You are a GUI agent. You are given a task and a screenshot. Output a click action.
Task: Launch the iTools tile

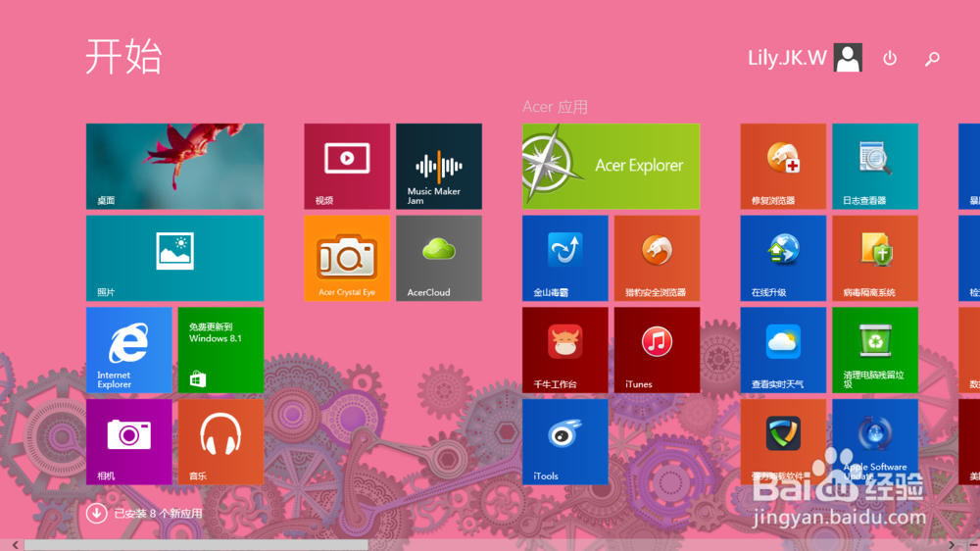click(565, 442)
